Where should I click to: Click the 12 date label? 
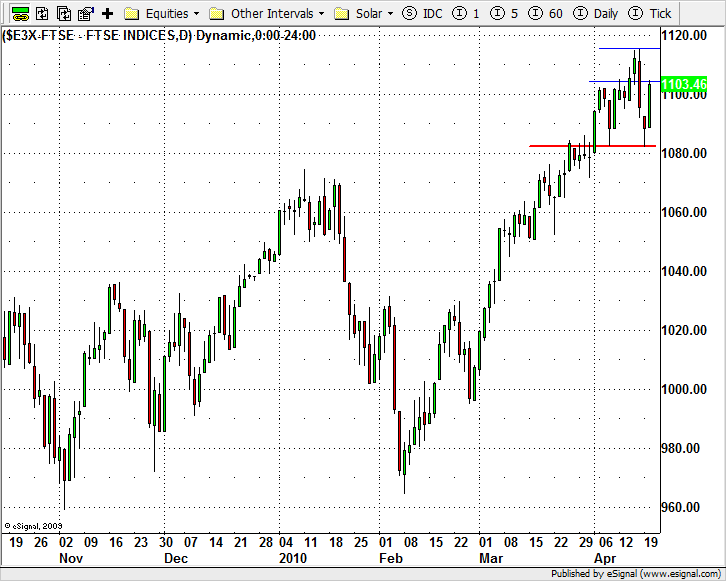(626, 542)
